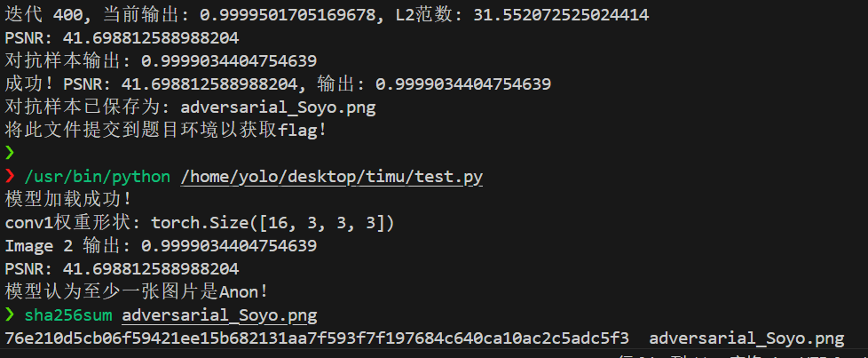Click adversarial_Soyo.png after the hash output

click(746, 338)
